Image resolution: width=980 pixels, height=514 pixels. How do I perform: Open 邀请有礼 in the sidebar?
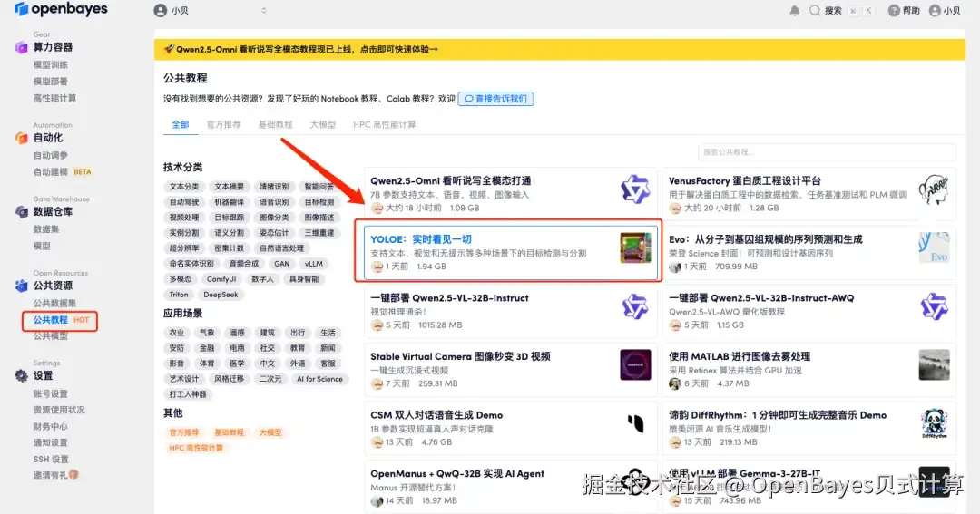(55, 475)
